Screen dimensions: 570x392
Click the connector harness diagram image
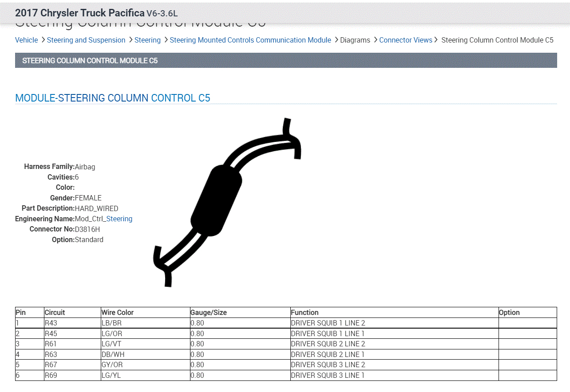[x=227, y=202]
